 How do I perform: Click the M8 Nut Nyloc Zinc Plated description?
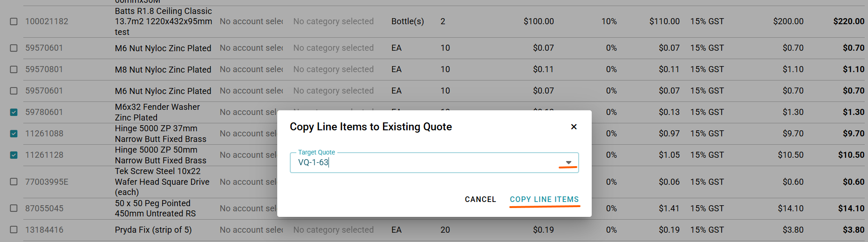click(x=163, y=69)
